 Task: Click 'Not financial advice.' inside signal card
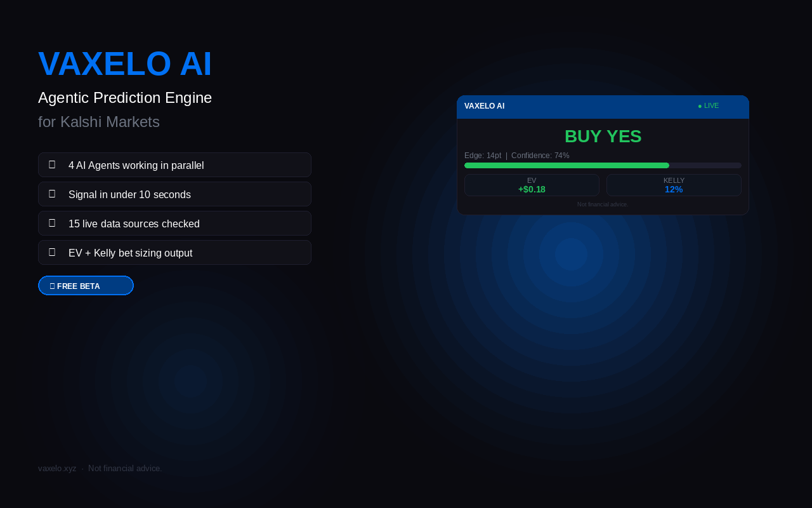point(603,204)
